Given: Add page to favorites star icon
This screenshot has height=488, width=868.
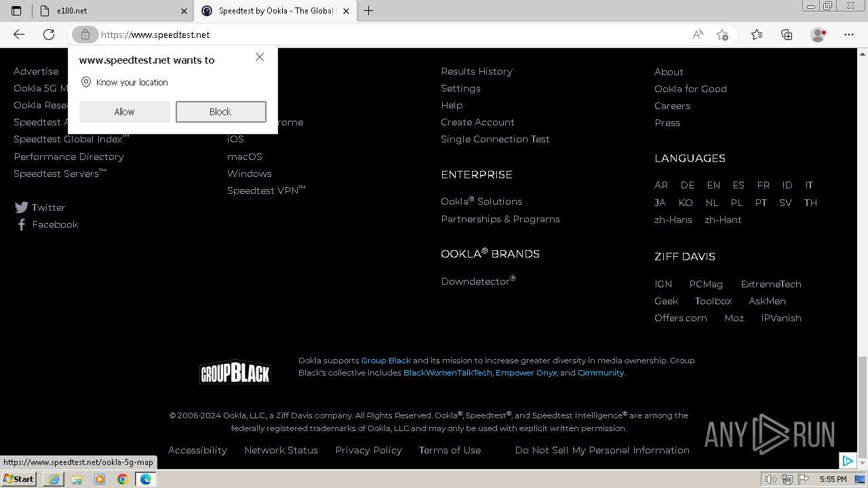Looking at the screenshot, I should point(723,35).
